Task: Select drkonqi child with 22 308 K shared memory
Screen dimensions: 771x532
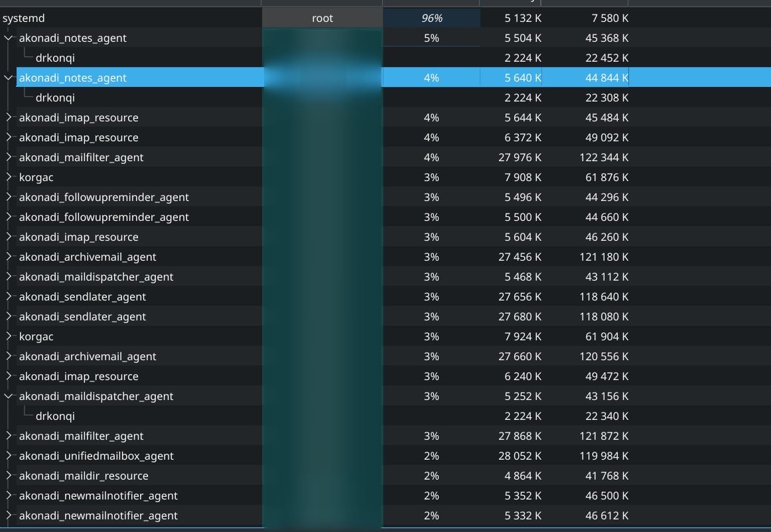Action: point(55,98)
